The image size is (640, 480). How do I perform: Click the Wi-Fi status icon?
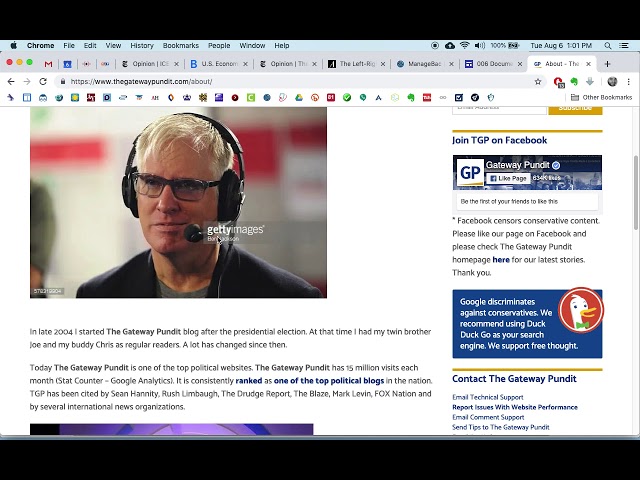(464, 46)
